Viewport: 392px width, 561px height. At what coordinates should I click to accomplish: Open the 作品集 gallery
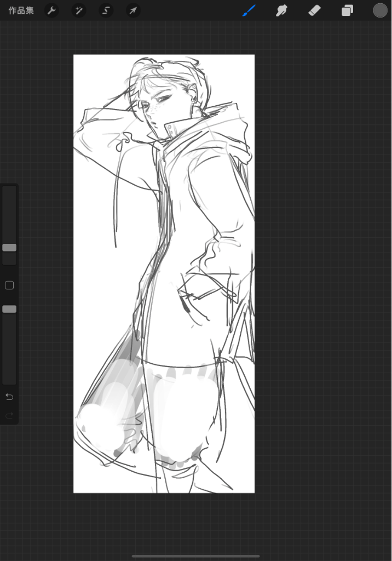coord(21,11)
